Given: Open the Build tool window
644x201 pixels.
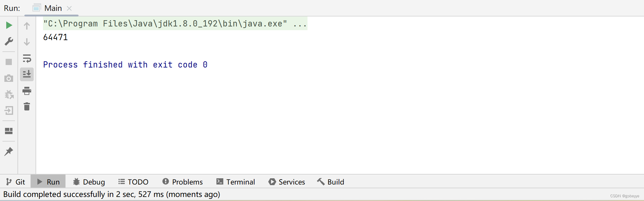Looking at the screenshot, I should click(331, 182).
